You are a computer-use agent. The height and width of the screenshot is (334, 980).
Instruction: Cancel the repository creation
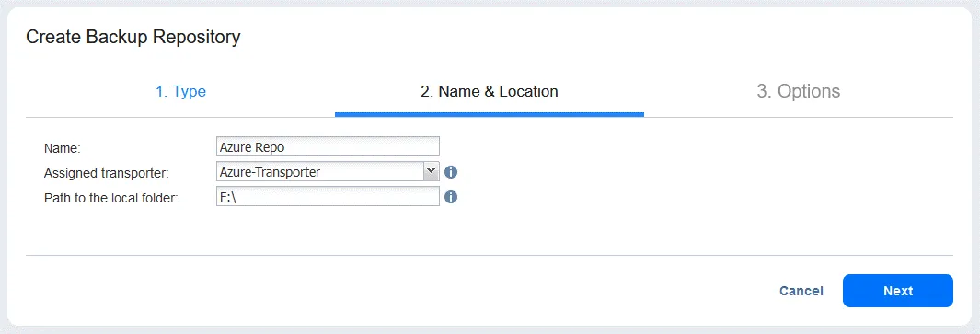tap(801, 291)
